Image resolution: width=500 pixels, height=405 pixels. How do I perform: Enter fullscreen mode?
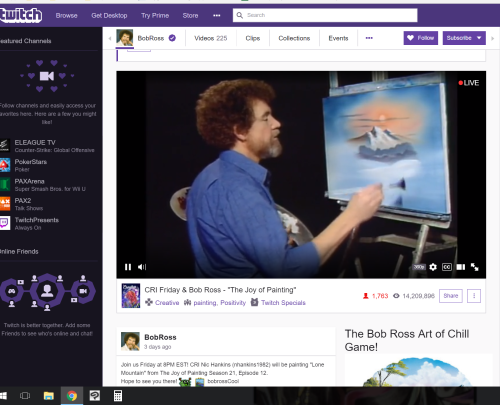(475, 267)
